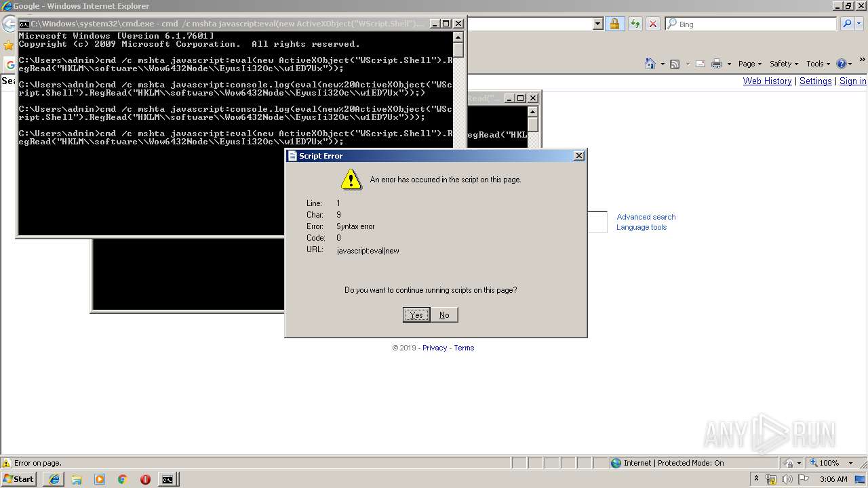Image resolution: width=868 pixels, height=488 pixels.
Task: Open the Web History link
Action: [767, 81]
